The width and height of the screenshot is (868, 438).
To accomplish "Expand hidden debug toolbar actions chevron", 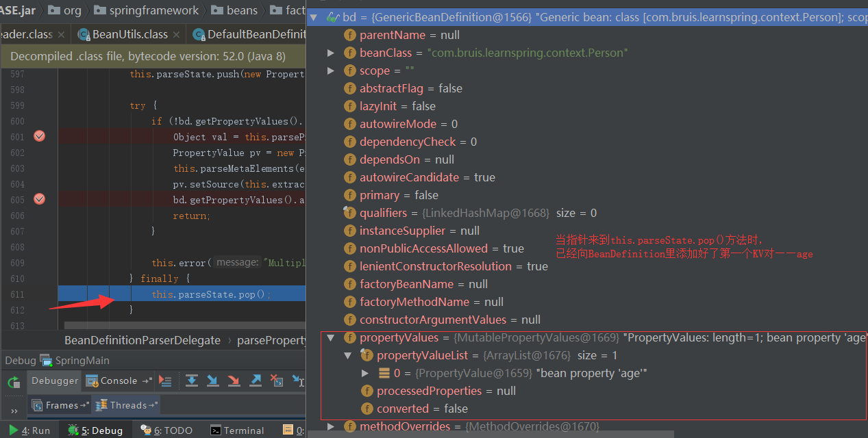I will click(14, 411).
